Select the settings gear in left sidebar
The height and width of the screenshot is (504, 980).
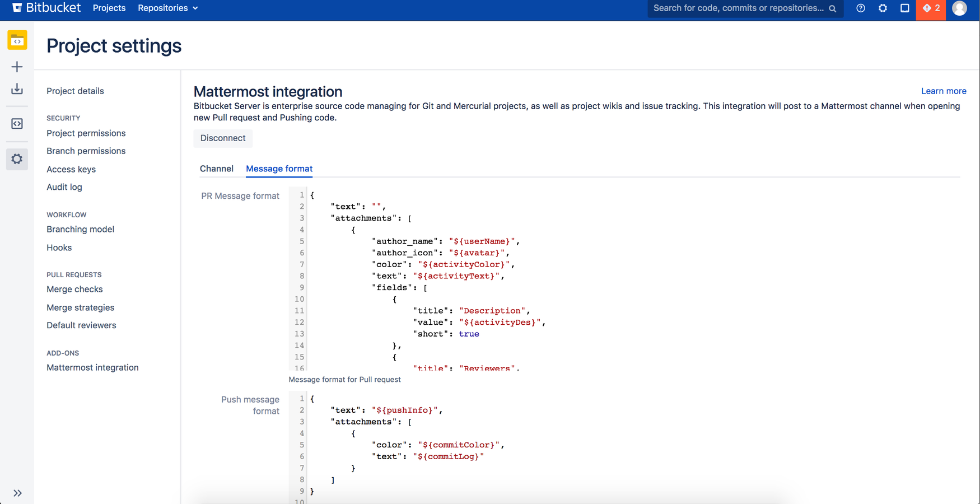click(17, 159)
